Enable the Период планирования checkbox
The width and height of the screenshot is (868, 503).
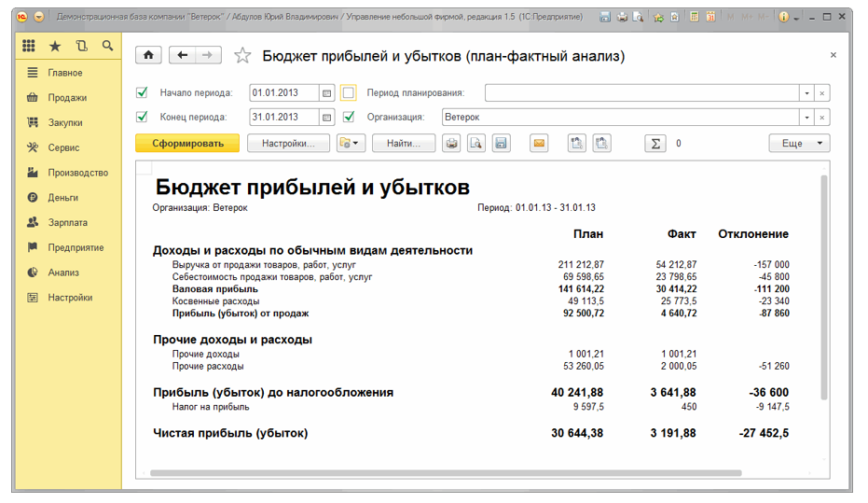tap(349, 93)
